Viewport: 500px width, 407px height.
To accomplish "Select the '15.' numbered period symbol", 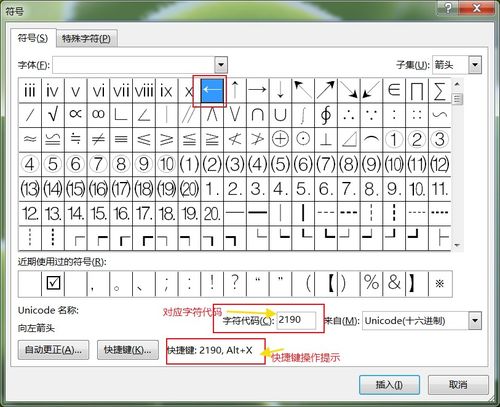I will 98,214.
